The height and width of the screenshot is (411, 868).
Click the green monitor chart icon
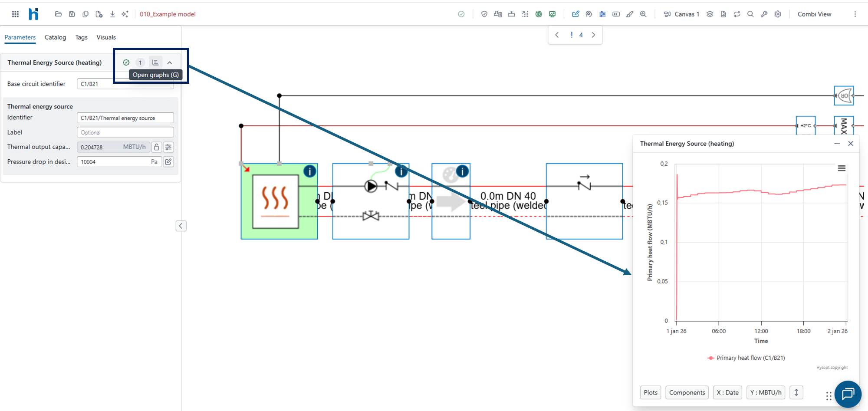pos(552,14)
